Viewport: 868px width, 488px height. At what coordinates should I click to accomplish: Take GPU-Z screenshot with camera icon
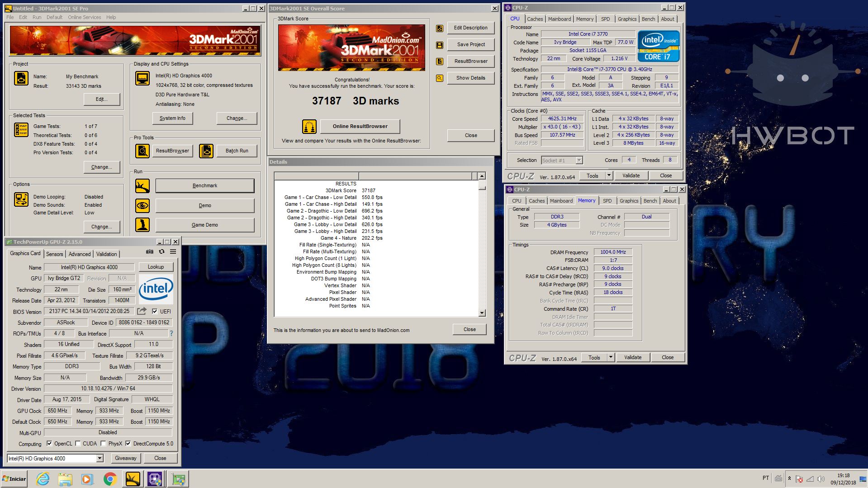tap(149, 251)
